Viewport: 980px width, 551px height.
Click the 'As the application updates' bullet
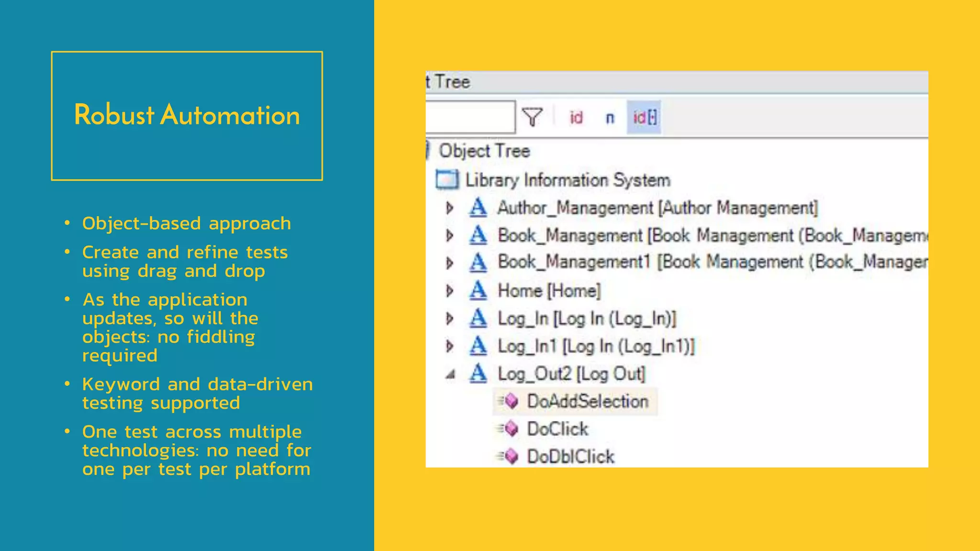[x=170, y=327]
